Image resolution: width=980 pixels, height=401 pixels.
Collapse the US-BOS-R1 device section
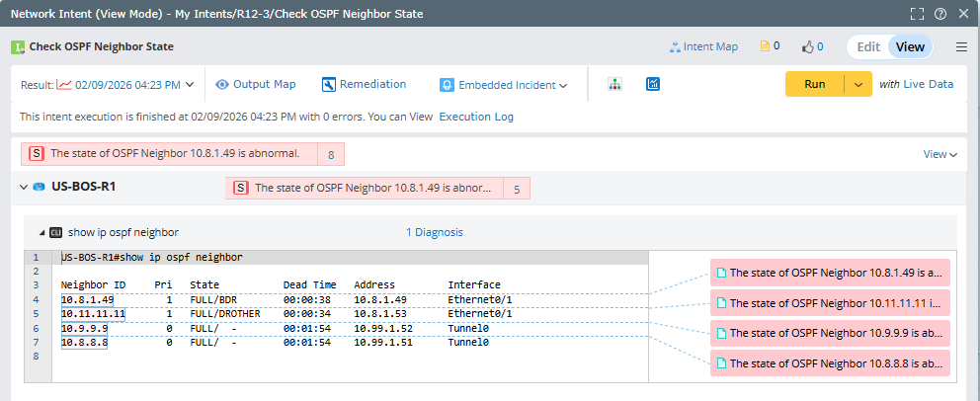[x=24, y=187]
